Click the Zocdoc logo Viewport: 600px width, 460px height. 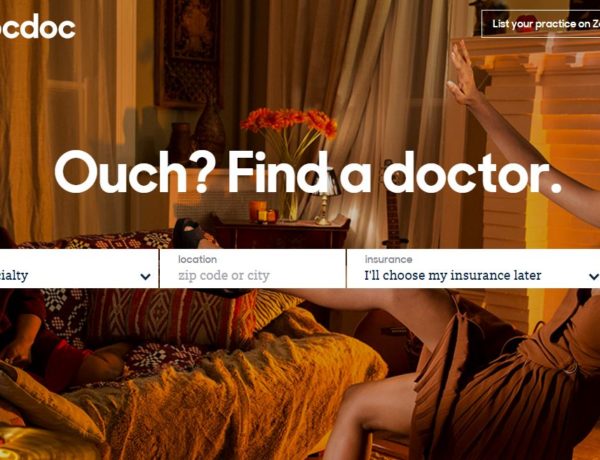[x=38, y=26]
